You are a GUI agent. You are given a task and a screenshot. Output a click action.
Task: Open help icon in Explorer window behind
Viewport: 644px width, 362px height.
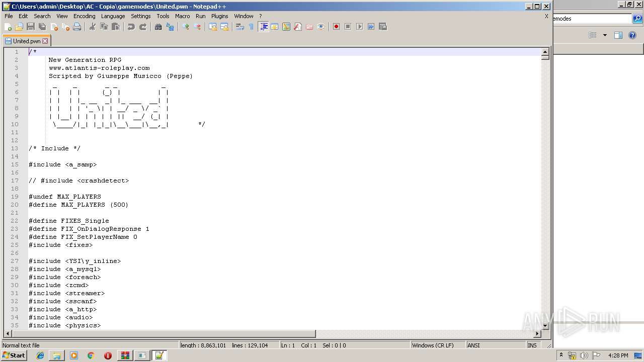(x=632, y=35)
